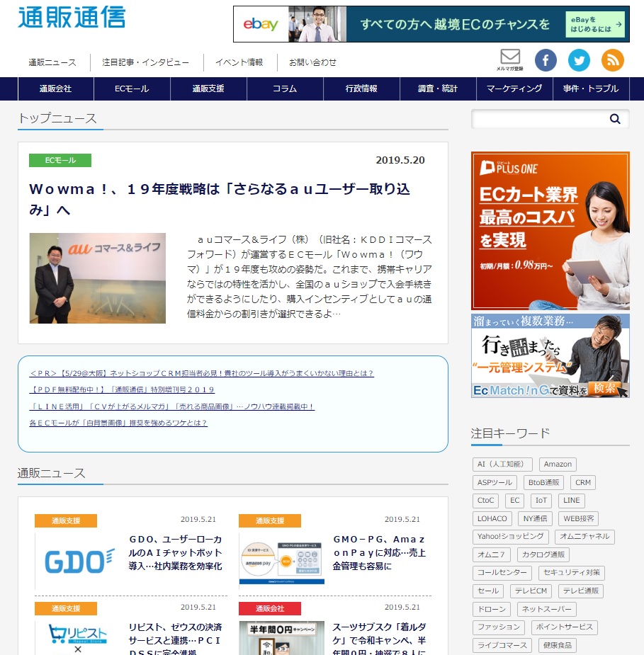This screenshot has height=655, width=644.
Task: Select the 通販会社 navigation tab
Action: pos(55,89)
